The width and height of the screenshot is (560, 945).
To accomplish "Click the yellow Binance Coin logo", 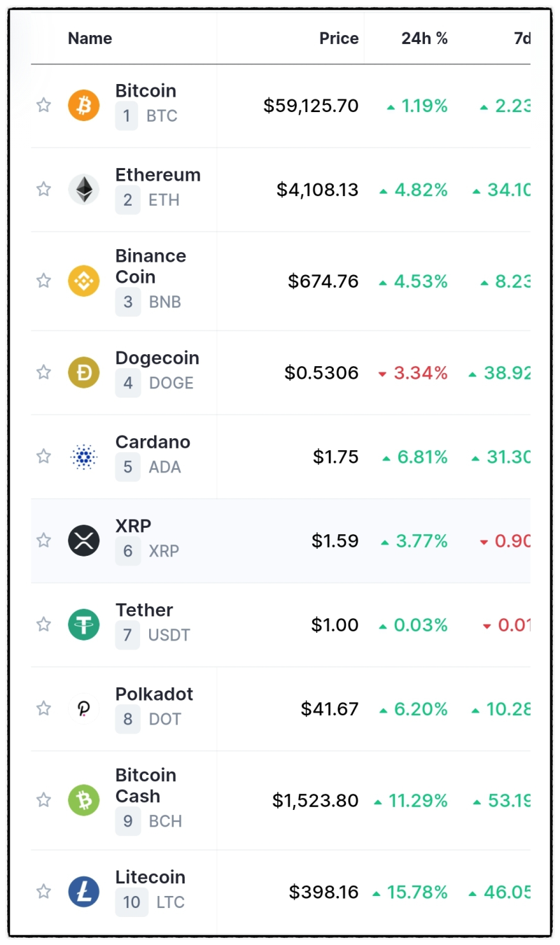I will point(84,281).
